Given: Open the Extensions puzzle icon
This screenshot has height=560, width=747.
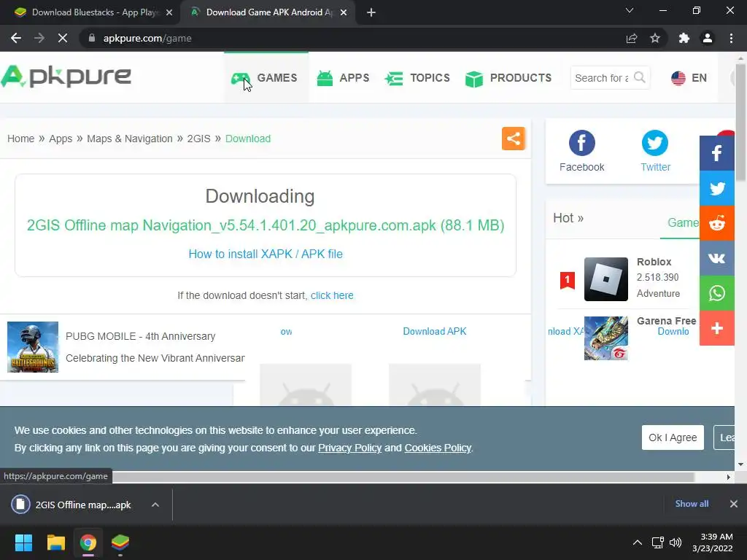Looking at the screenshot, I should (684, 38).
